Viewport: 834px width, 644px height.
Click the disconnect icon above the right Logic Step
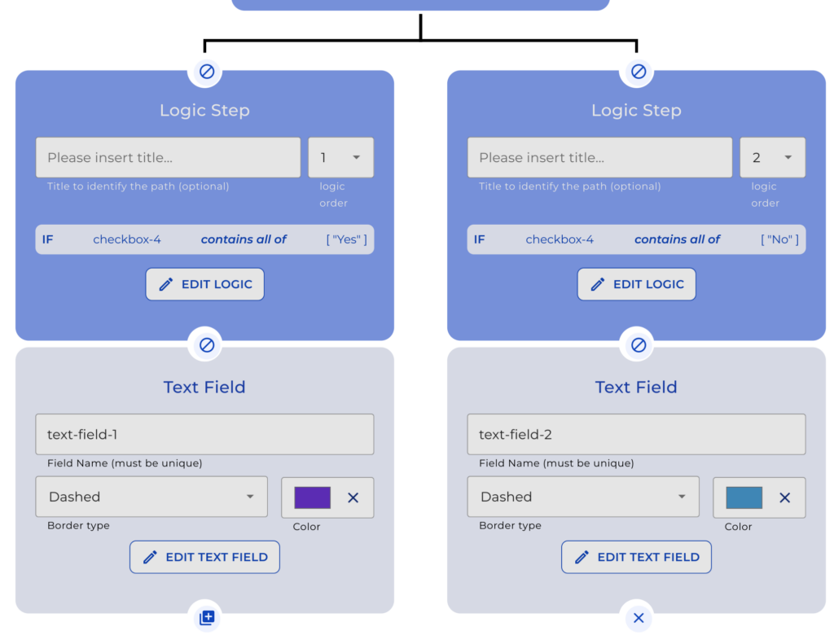pos(637,72)
